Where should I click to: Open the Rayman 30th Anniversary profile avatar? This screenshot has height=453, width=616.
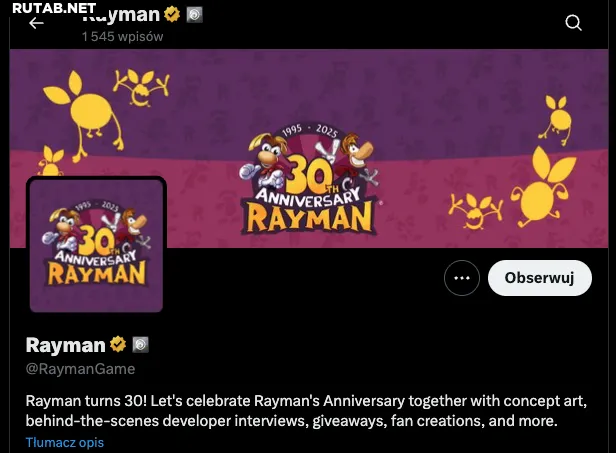point(96,246)
